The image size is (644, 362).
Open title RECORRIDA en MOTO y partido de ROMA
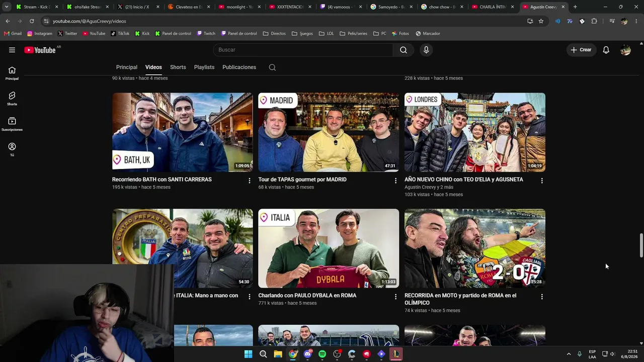(x=460, y=299)
